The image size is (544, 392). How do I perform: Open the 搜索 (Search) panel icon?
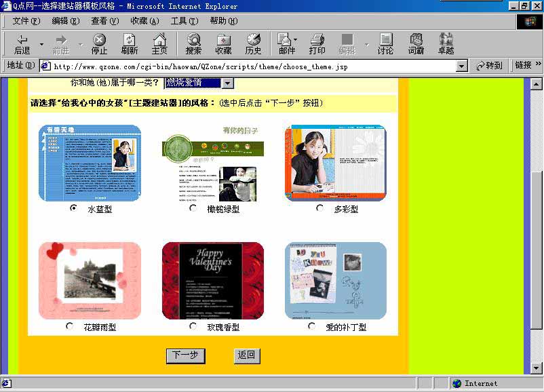click(193, 42)
